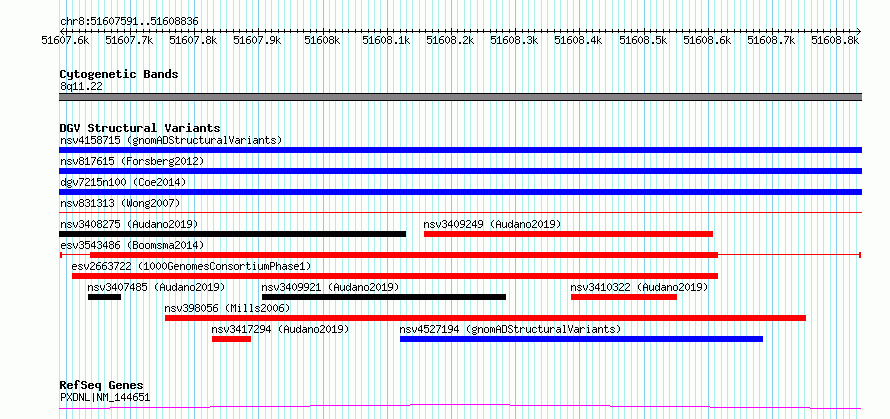This screenshot has width=890, height=419.
Task: Select the magenta PXDNL gene line
Action: [460, 406]
